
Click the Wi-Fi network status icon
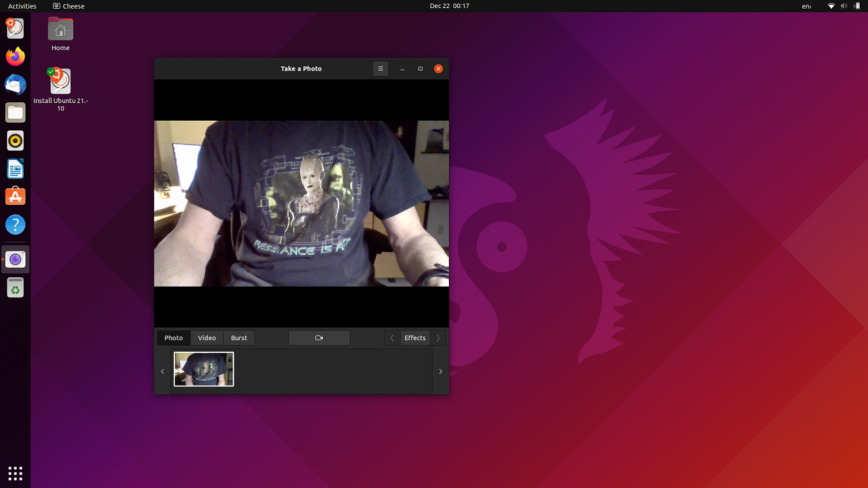click(x=831, y=6)
